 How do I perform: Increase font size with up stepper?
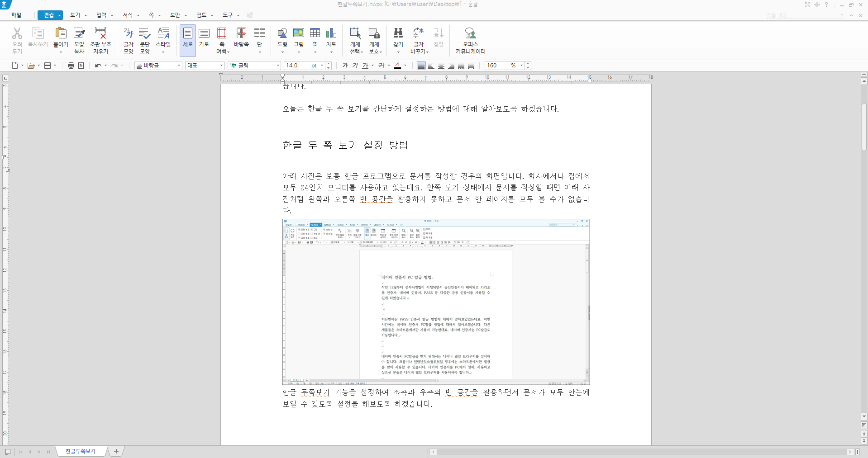329,64
